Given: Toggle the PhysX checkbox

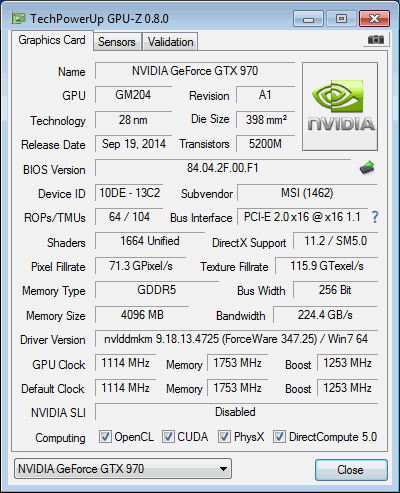Looking at the screenshot, I should point(224,436).
